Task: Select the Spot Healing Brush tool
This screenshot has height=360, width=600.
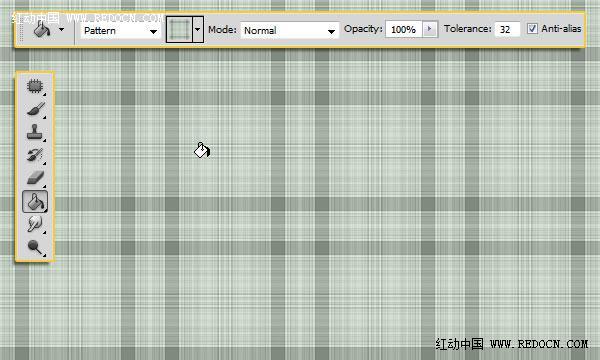Action: coord(35,86)
